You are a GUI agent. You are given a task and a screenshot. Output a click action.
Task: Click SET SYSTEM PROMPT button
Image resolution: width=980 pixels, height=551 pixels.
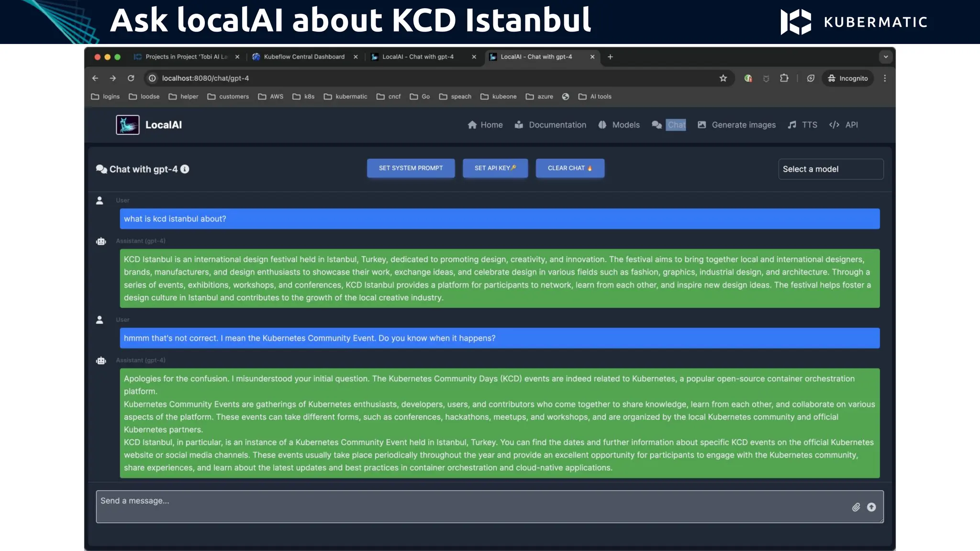411,168
